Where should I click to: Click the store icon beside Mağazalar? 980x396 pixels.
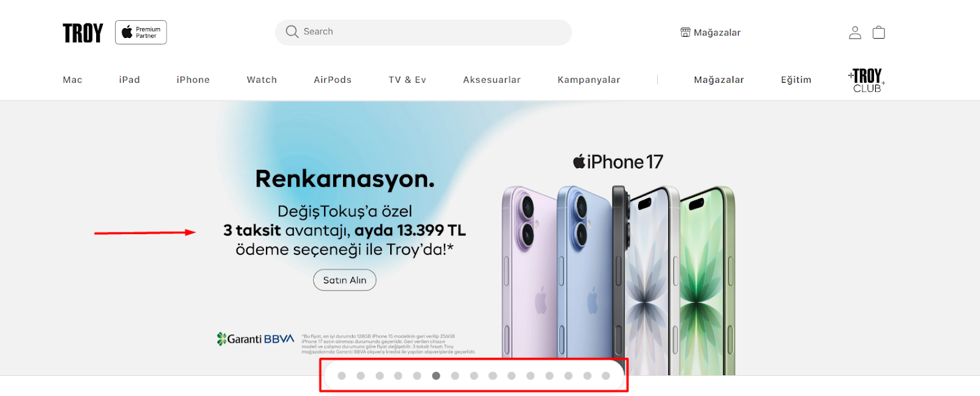point(685,32)
